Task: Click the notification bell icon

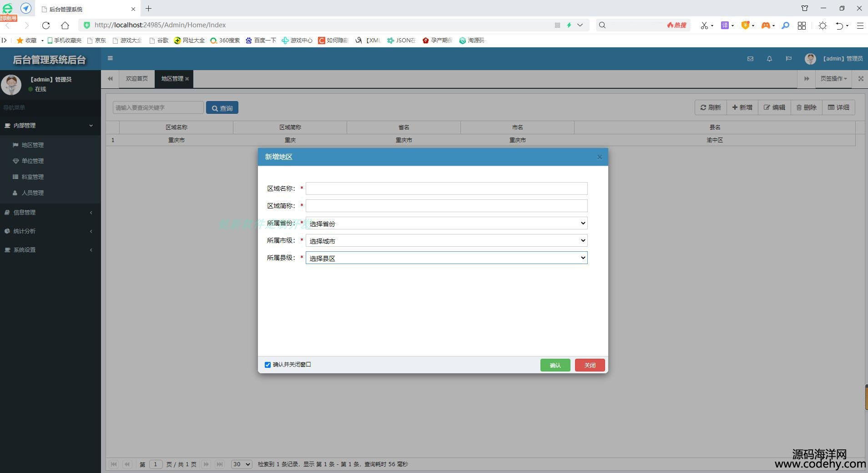Action: [x=769, y=59]
